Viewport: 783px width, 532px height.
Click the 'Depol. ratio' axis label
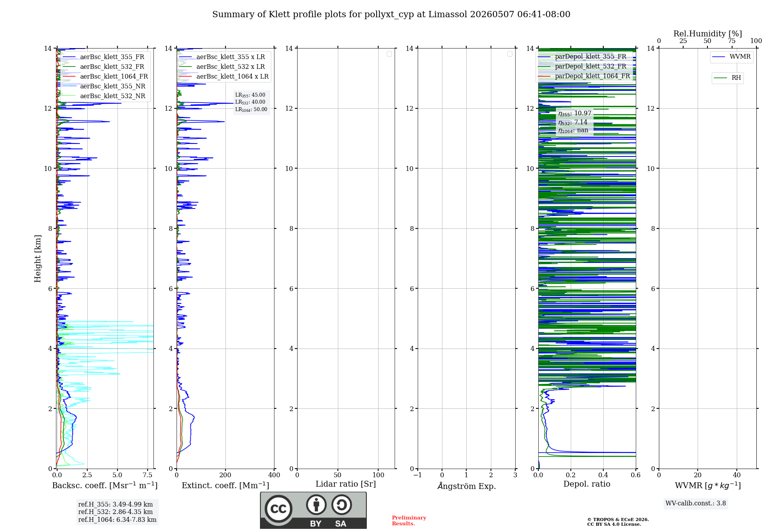(587, 484)
